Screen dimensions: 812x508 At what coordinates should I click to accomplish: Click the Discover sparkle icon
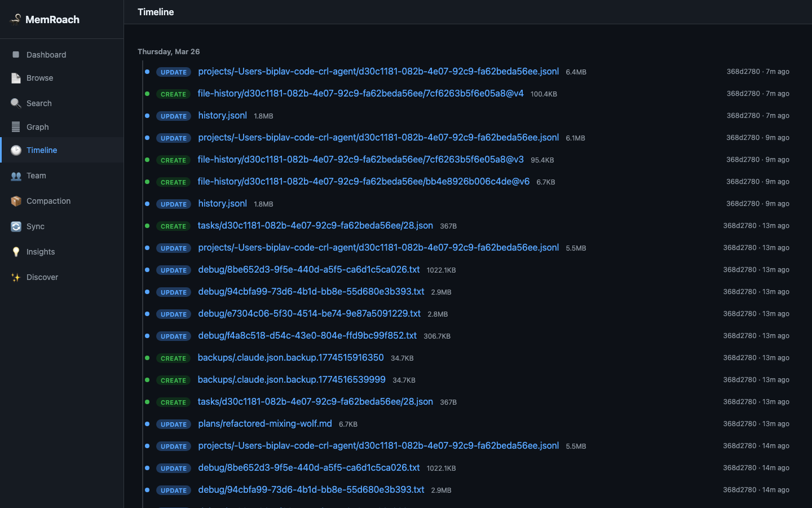tap(16, 277)
